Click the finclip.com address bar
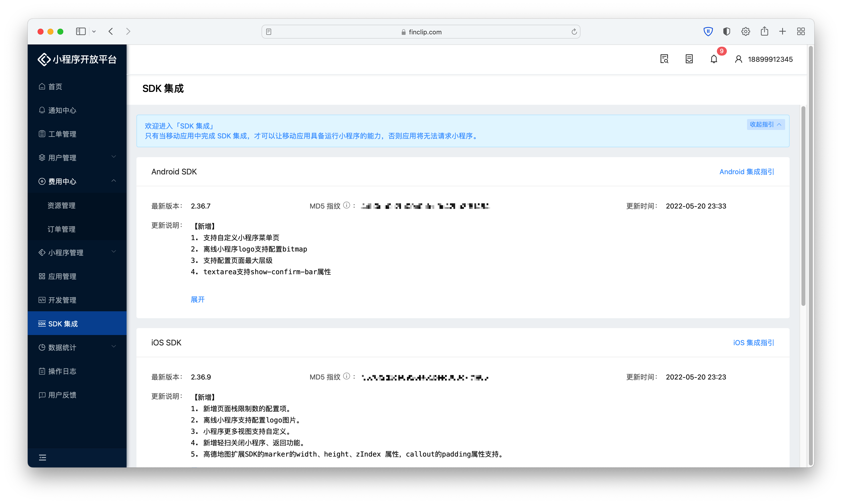Viewport: 842px width, 504px height. [421, 32]
